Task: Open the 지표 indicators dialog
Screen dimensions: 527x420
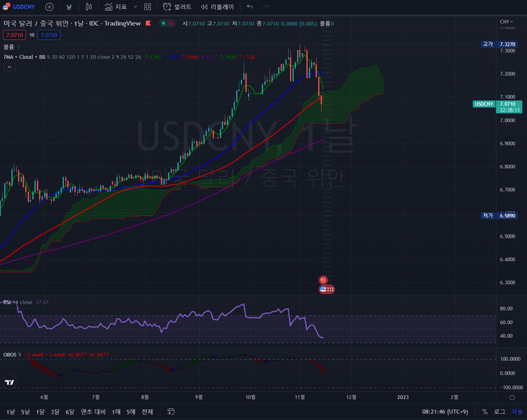Action: pos(116,7)
